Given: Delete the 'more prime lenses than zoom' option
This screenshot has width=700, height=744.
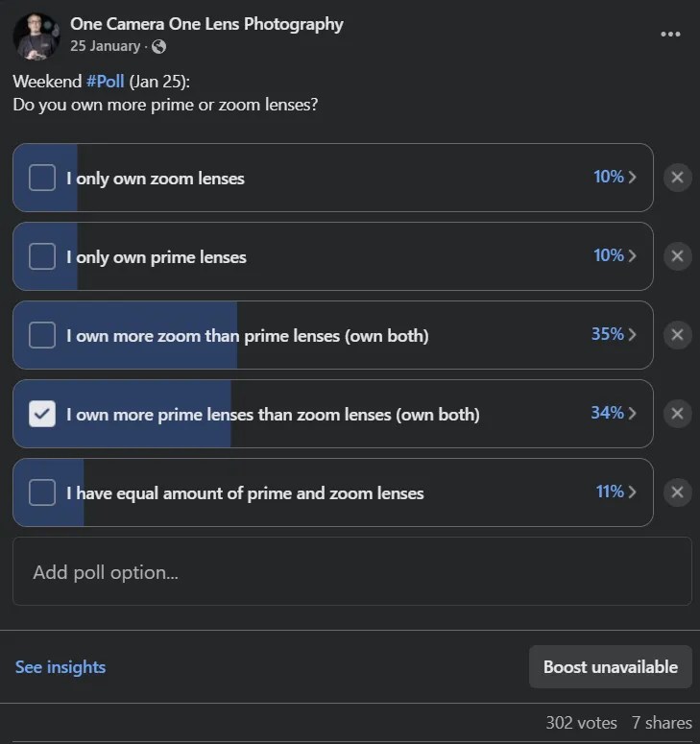Looking at the screenshot, I should coord(677,414).
